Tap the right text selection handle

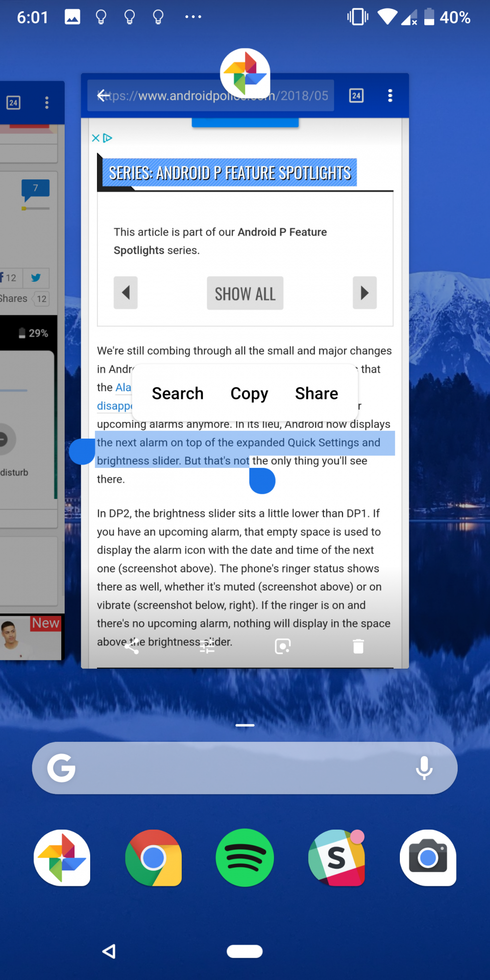tap(262, 480)
